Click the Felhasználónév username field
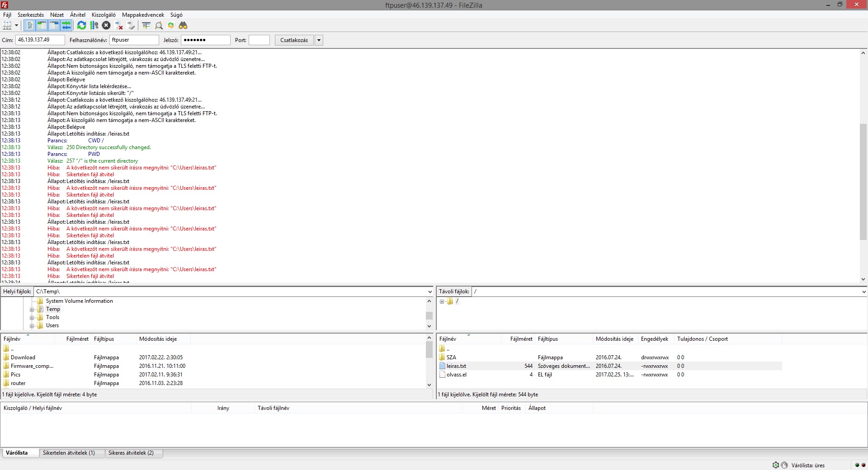 pyautogui.click(x=134, y=40)
